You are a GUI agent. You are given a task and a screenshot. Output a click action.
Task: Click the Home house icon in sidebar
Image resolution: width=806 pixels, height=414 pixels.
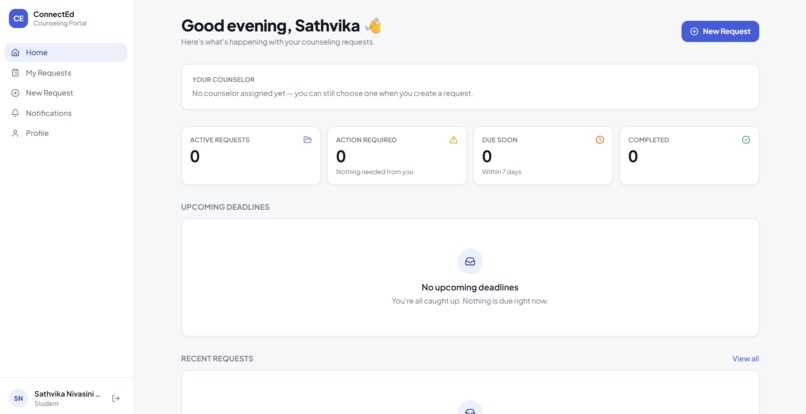click(15, 52)
